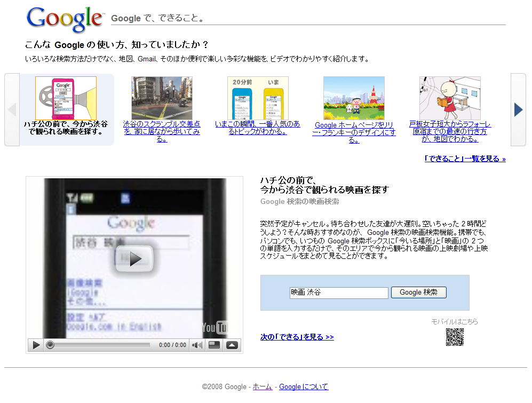
Task: Click the small play button in player bar
Action: 36,345
